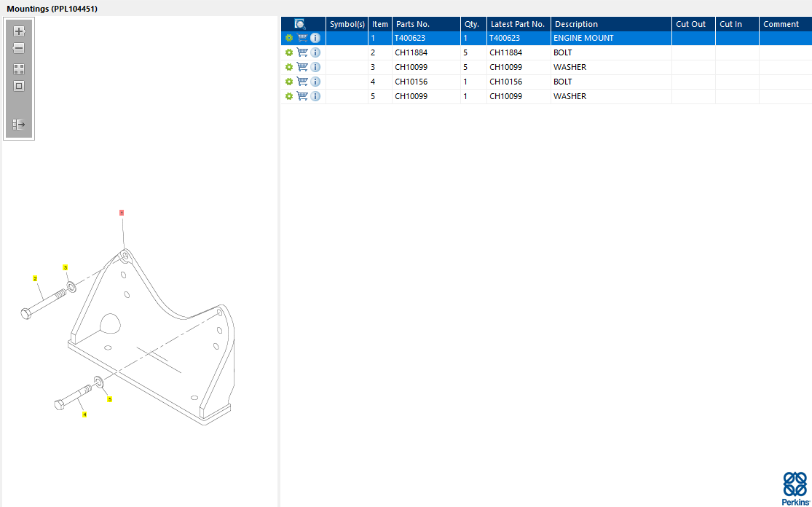Viewport: 812px width, 507px height.
Task: Click the Comment column header
Action: [785, 24]
